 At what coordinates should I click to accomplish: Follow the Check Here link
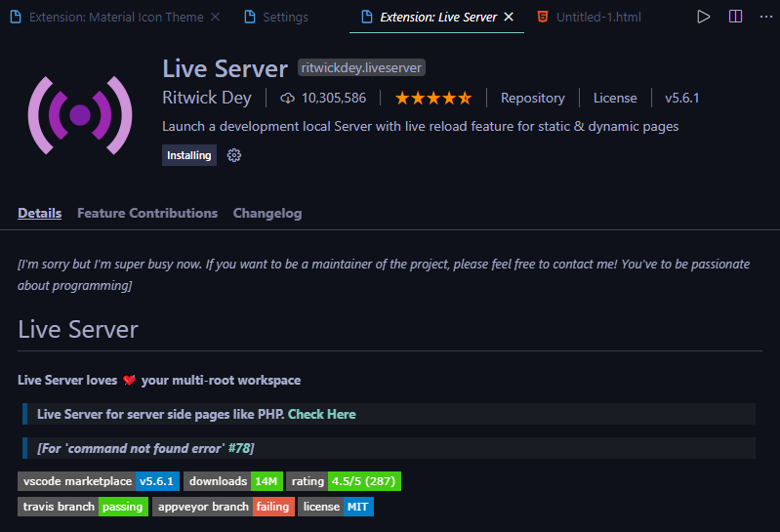[322, 414]
